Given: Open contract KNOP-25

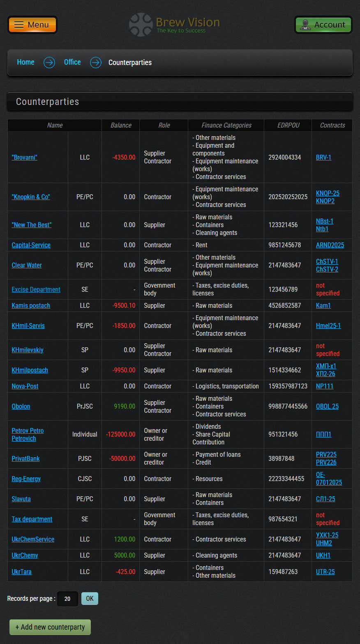Looking at the screenshot, I should tap(328, 193).
